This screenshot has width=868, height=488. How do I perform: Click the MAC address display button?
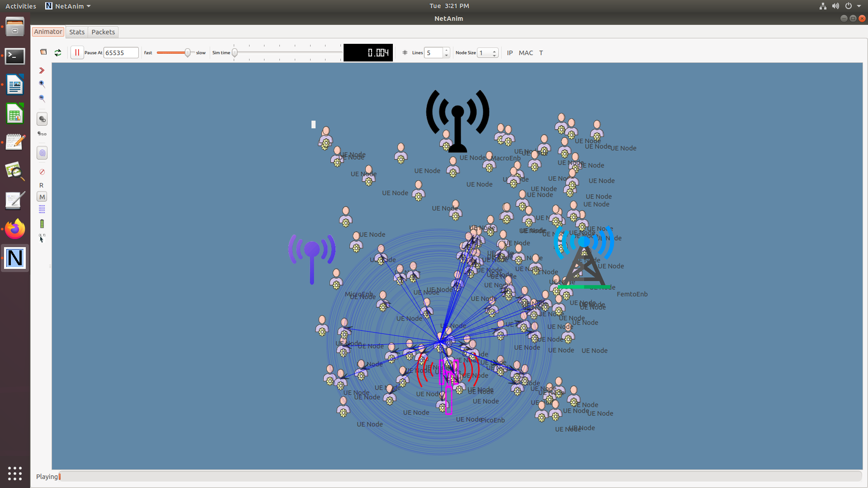(x=525, y=53)
